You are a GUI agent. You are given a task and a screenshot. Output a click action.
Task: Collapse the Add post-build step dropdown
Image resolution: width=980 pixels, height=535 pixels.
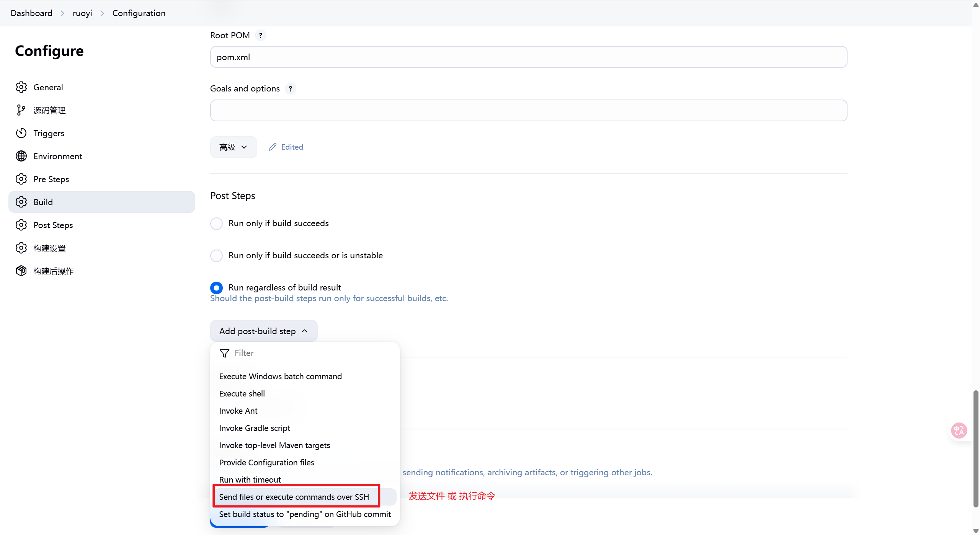263,331
